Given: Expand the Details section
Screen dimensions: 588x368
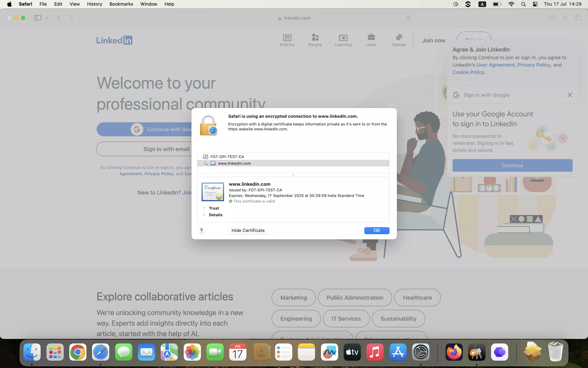Looking at the screenshot, I should 204,215.
